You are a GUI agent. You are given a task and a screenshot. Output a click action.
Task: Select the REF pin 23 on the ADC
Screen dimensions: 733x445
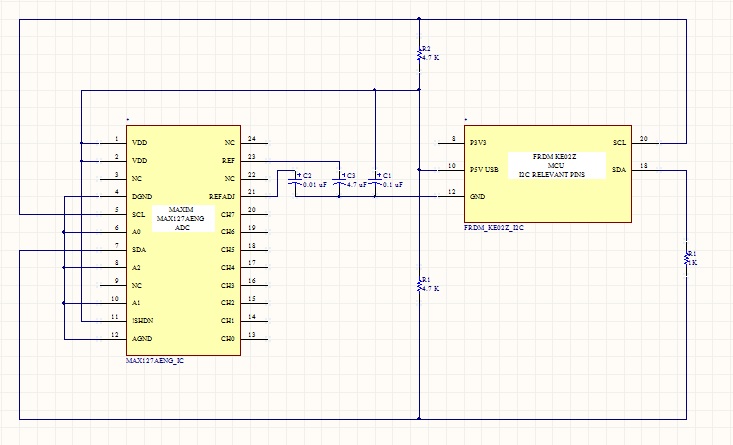click(x=228, y=161)
